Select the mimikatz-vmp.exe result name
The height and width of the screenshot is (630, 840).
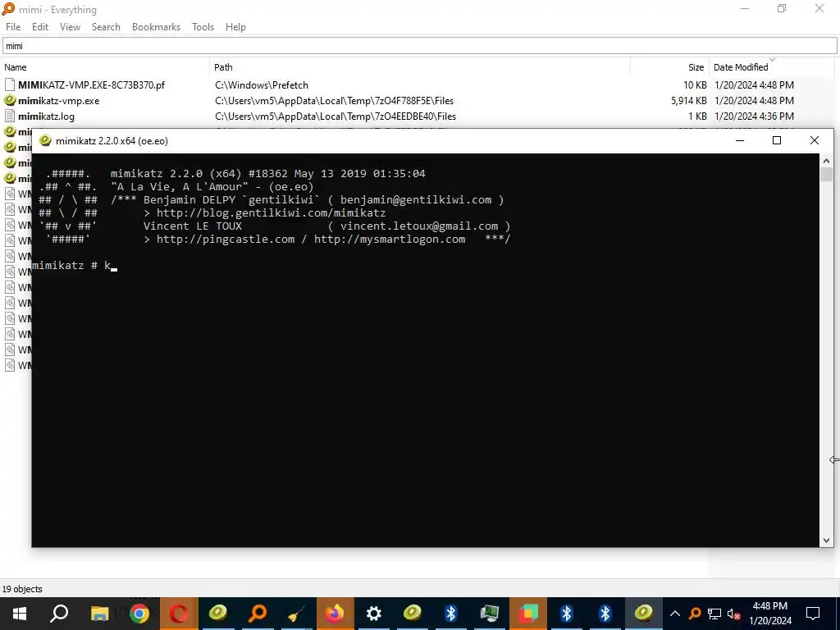[58, 101]
